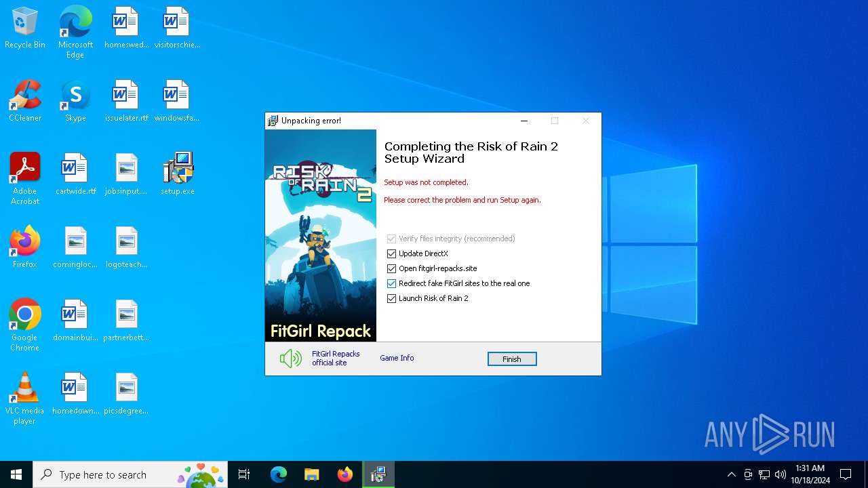Open network status in system tray
The height and width of the screenshot is (488, 868).
(764, 474)
